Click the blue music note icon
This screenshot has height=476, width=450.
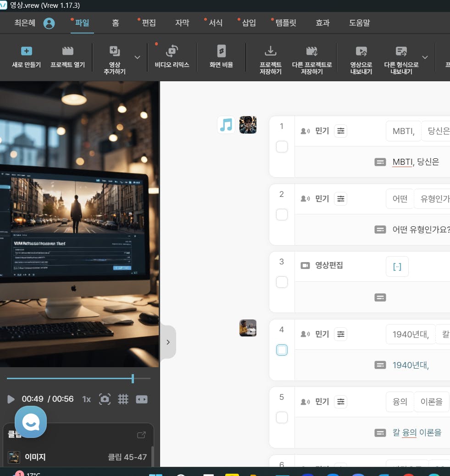click(x=226, y=125)
